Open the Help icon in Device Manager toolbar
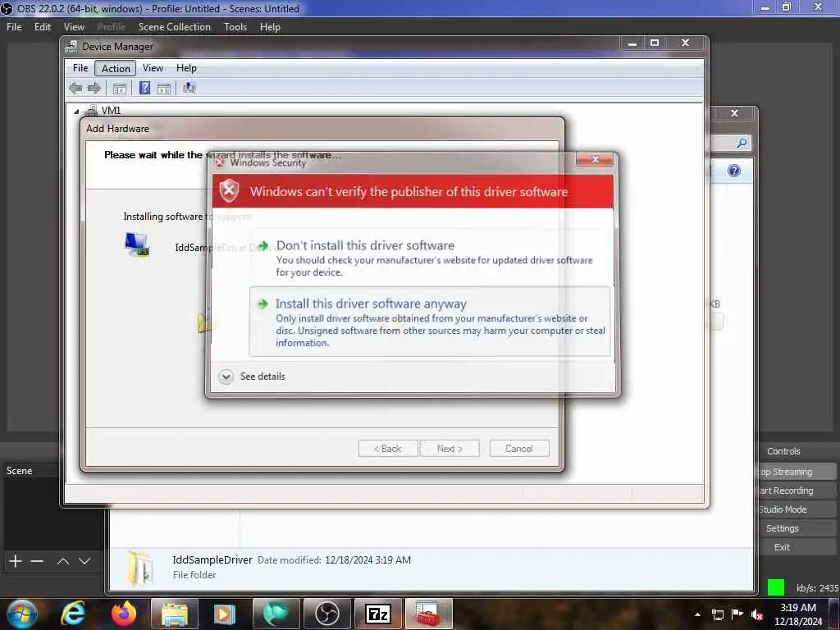 144,88
